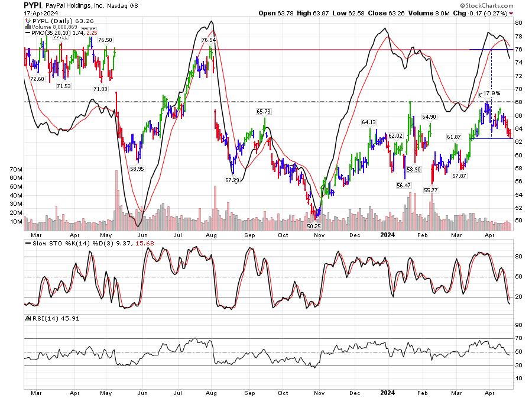Click the 55.77 February low label

pyautogui.click(x=431, y=190)
